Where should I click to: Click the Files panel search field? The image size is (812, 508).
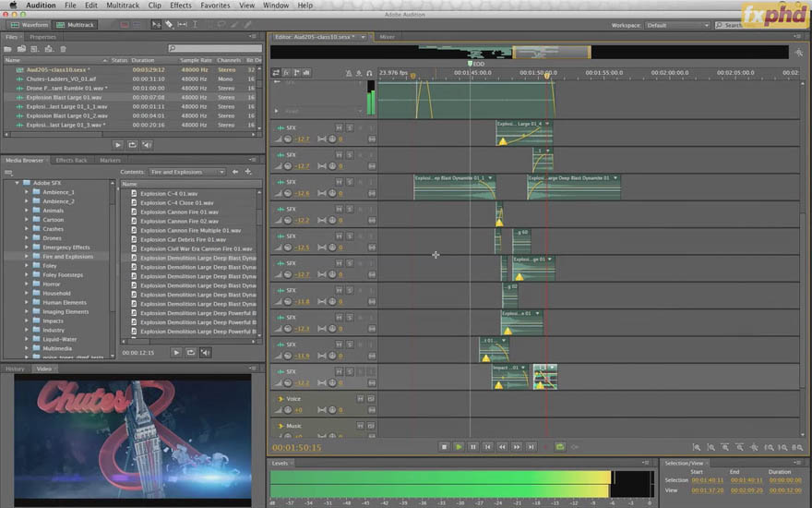pos(215,48)
